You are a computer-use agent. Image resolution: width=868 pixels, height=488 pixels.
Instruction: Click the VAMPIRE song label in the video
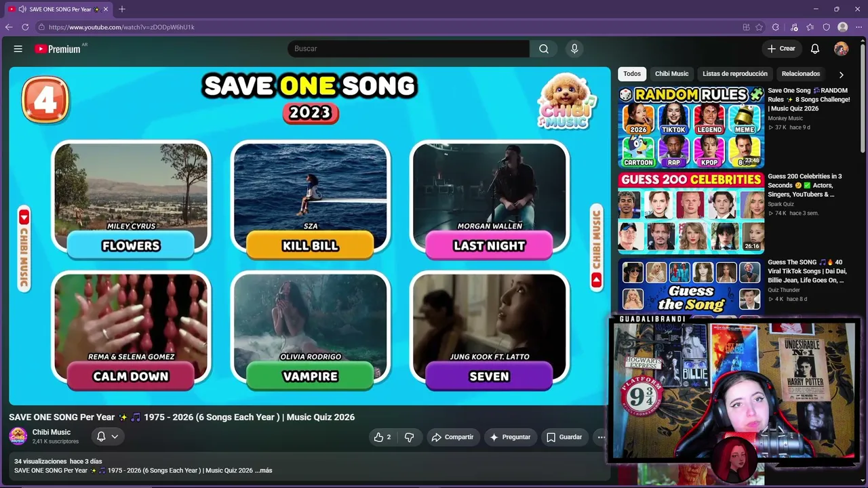point(310,376)
